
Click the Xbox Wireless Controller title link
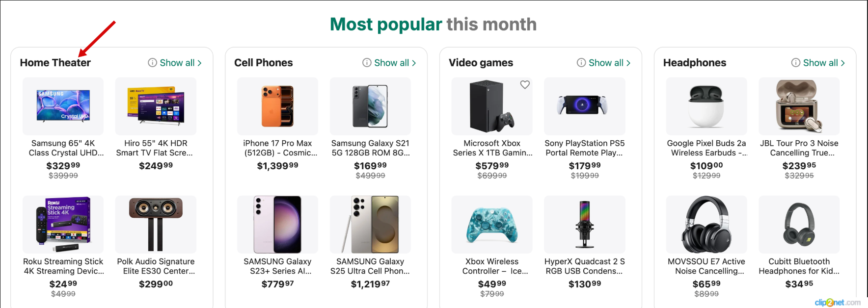coord(491,266)
